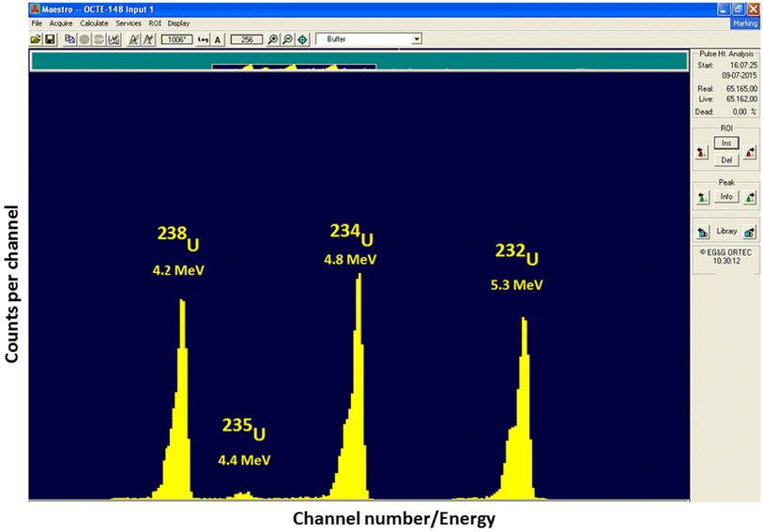Click the peak Info button
763x532 pixels.
click(725, 197)
